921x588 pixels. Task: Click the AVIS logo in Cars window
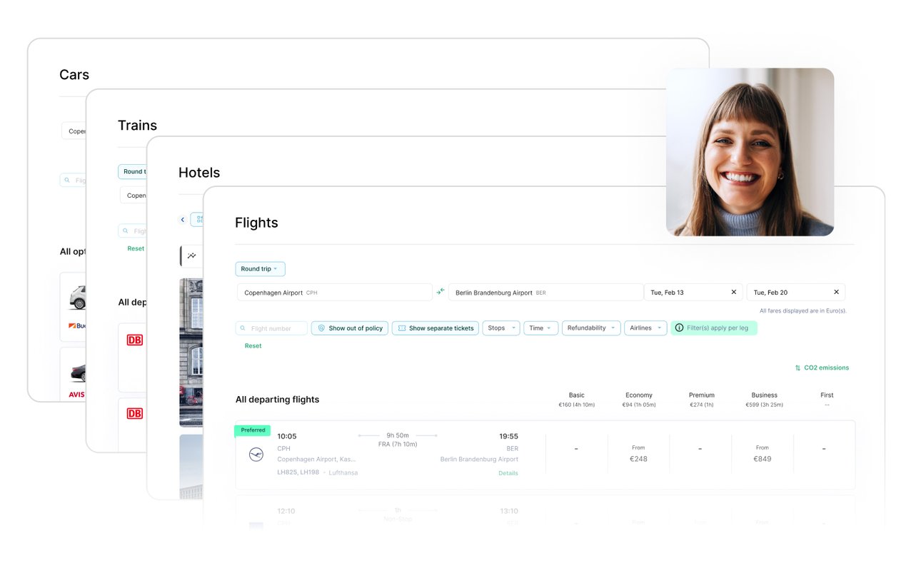[x=77, y=394]
